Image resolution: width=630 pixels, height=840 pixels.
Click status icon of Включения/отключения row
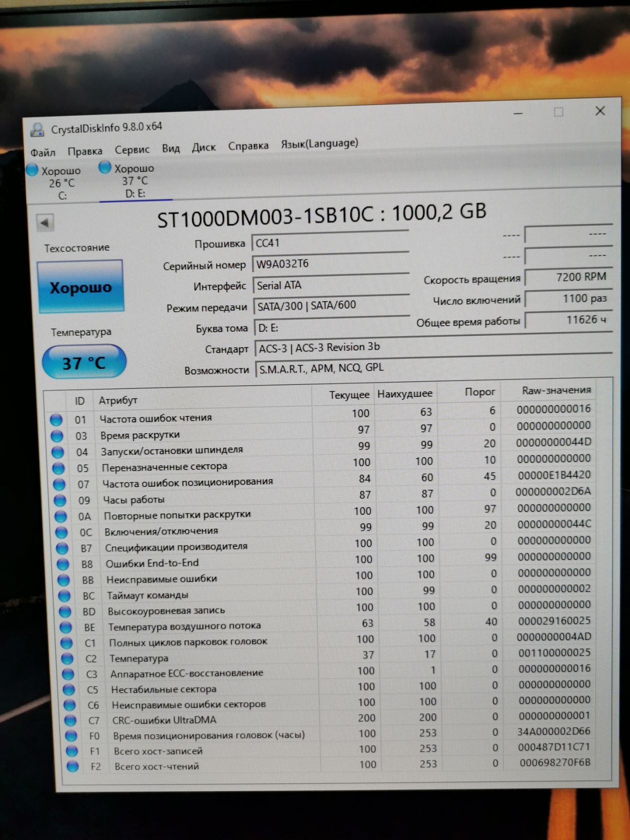[x=61, y=532]
